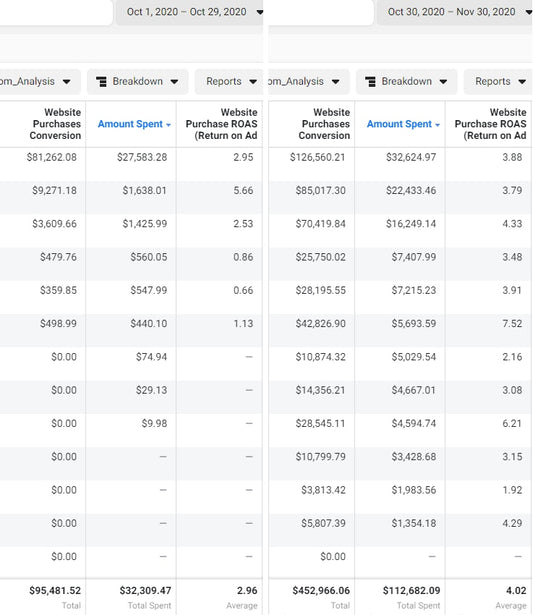Select the $126,560.21 conversion value
Viewport: 533px width, 615px height.
tap(318, 157)
